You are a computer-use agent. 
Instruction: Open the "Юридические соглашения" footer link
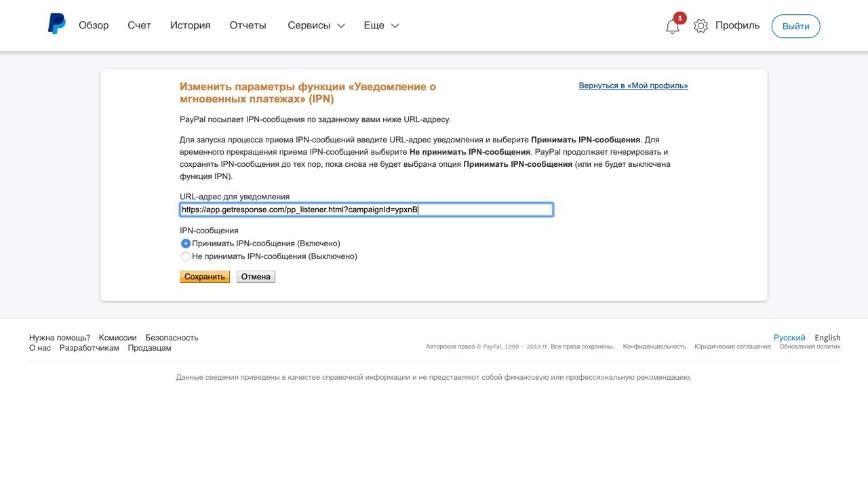click(732, 347)
